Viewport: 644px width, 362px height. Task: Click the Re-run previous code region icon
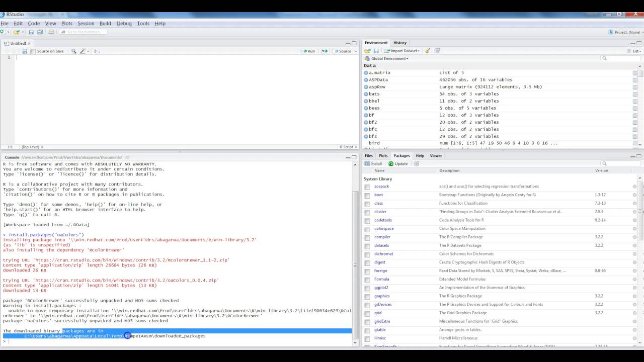(x=325, y=51)
